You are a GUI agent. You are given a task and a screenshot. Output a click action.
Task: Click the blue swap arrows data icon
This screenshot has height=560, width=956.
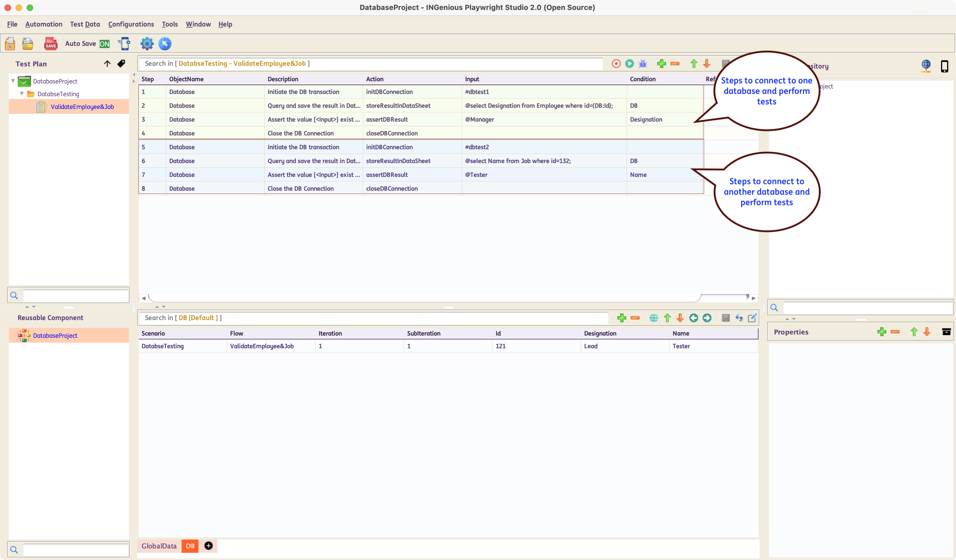coord(739,318)
